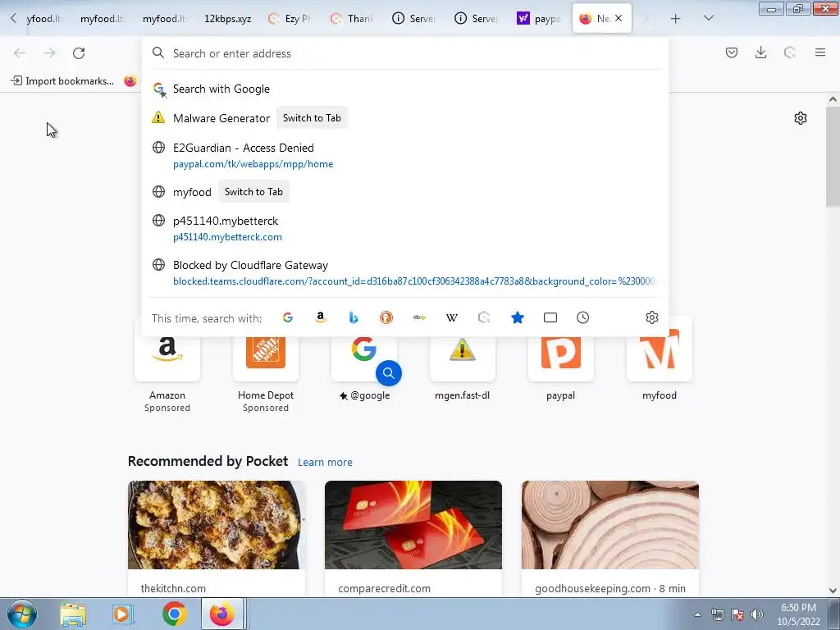The image size is (840, 630).
Task: Switch to Ezy P tab
Action: (x=290, y=19)
